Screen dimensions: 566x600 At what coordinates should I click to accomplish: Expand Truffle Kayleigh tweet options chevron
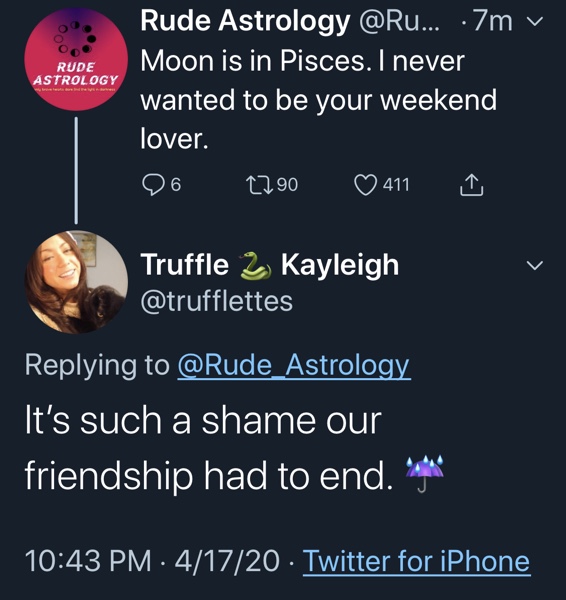pyautogui.click(x=535, y=265)
